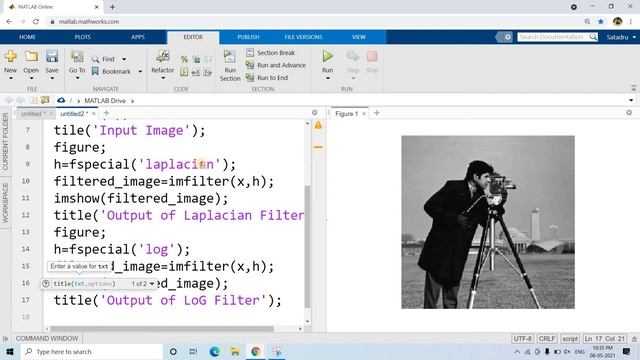Click the orange warning indicator in editor
Image resolution: width=640 pixels, height=360 pixels.
(318, 126)
